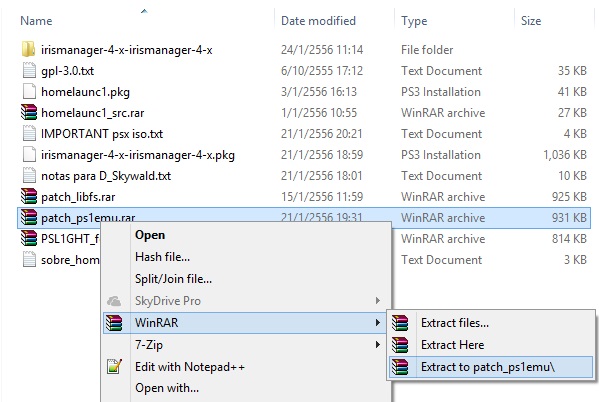The image size is (599, 402).
Task: Expand the 7-Zip submenu arrow
Action: pos(377,345)
